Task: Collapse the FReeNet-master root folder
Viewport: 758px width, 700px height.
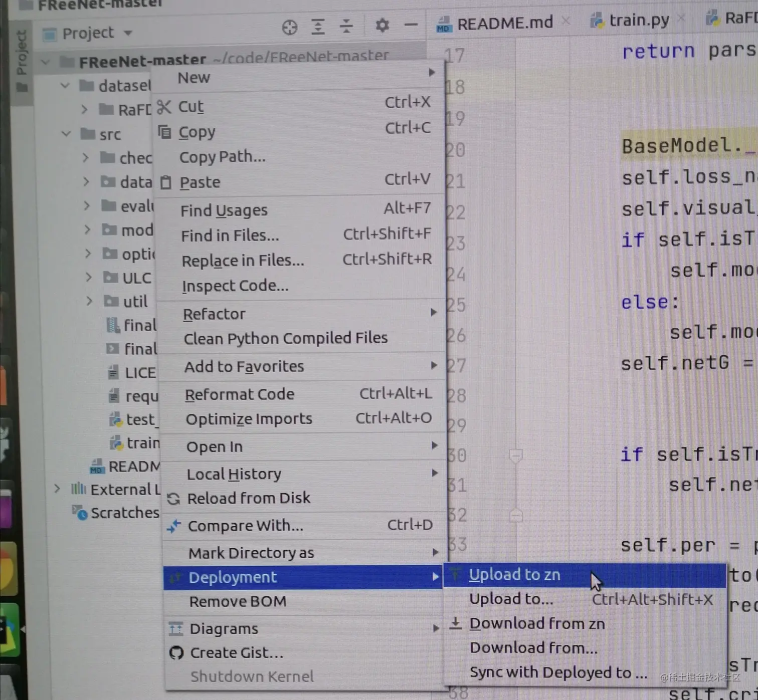Action: (46, 62)
